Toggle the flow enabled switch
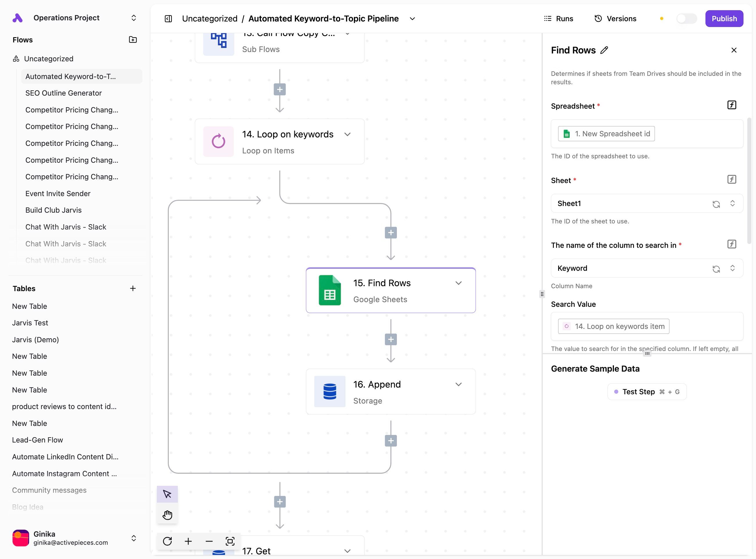This screenshot has width=756, height=559. tap(686, 19)
